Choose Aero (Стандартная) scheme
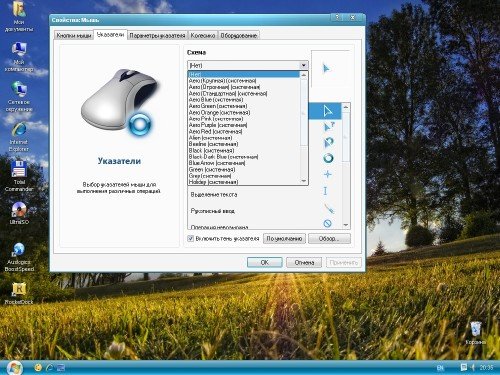The height and width of the screenshot is (375, 500). point(244,93)
